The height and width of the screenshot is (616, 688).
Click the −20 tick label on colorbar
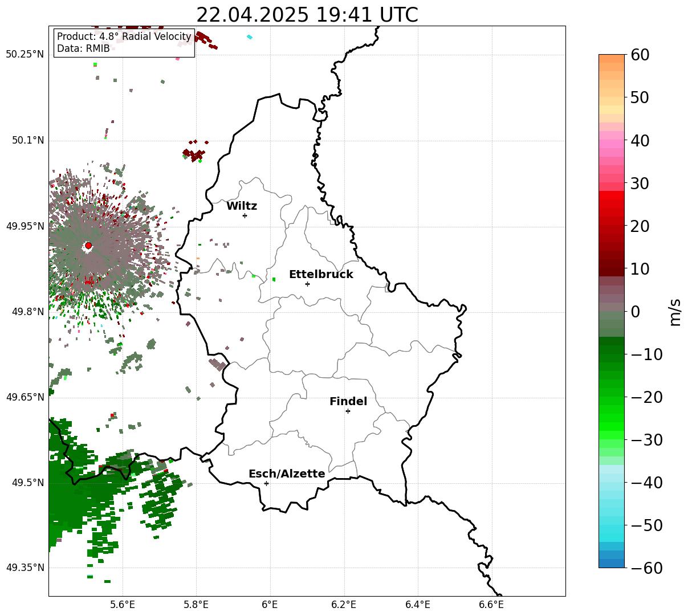tap(646, 397)
